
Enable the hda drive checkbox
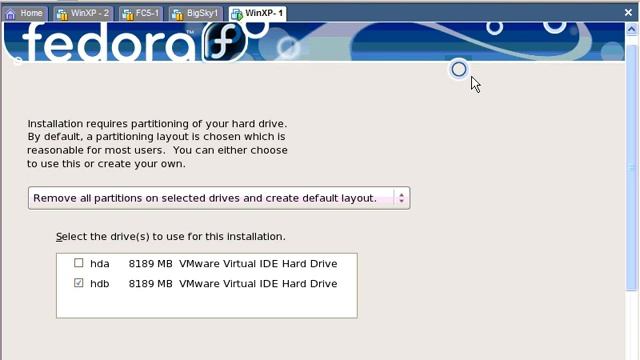pos(79,263)
